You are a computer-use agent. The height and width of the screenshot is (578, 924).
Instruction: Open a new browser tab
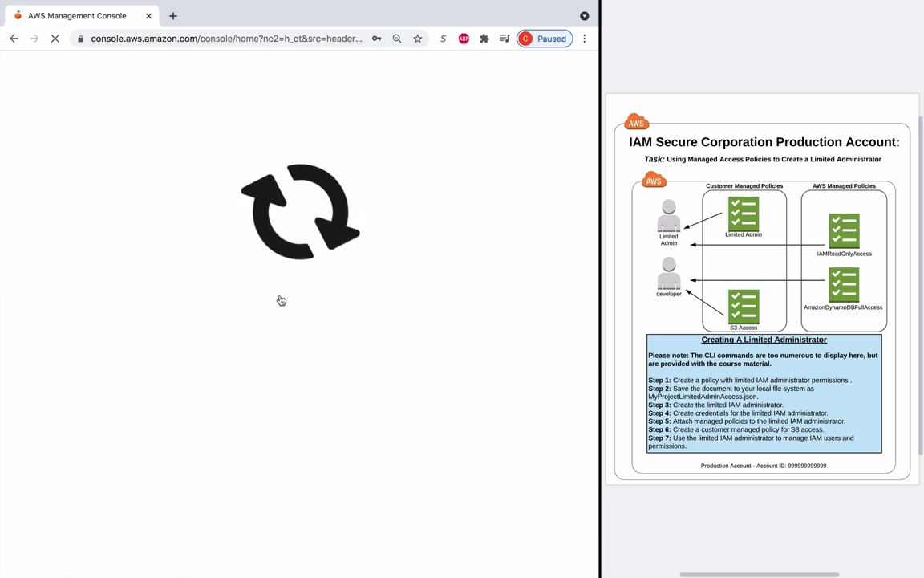[x=172, y=16]
